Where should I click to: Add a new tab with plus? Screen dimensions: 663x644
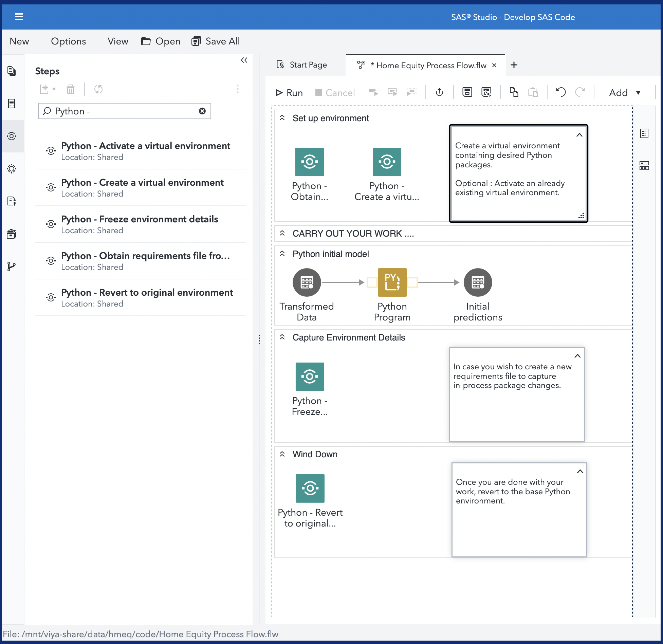(514, 65)
